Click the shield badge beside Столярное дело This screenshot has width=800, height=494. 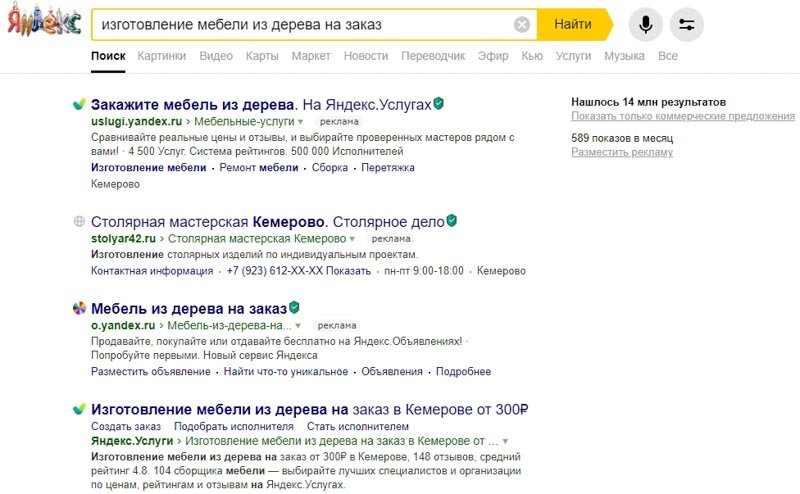452,220
